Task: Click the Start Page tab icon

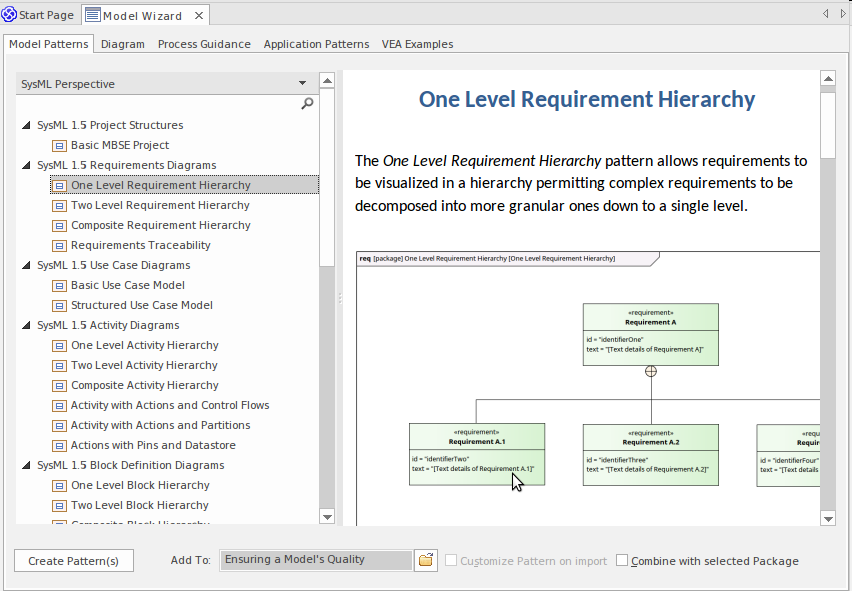Action: [x=9, y=15]
